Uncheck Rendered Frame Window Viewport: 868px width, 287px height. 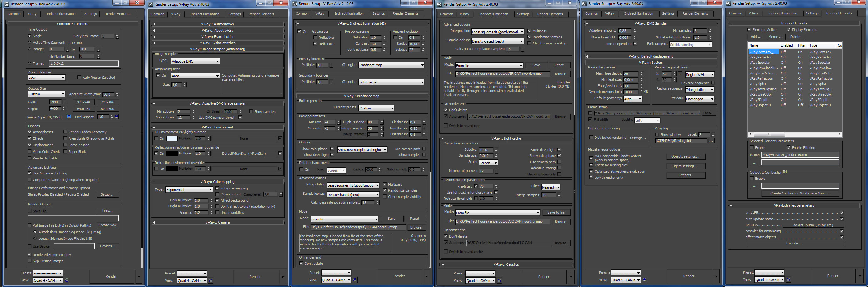pyautogui.click(x=30, y=255)
